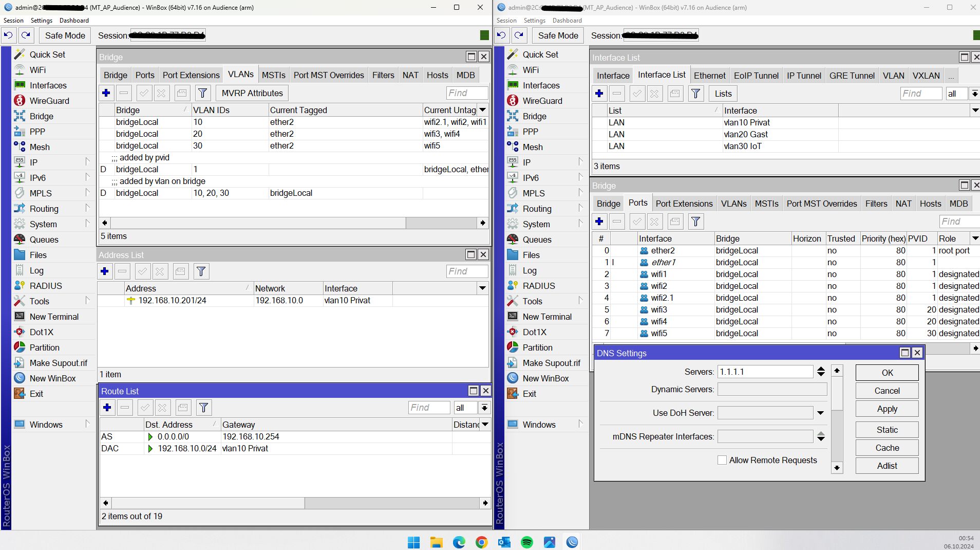Open column dropdown in Bridge VLANs table
Viewport: 980px width, 550px height.
(x=483, y=110)
